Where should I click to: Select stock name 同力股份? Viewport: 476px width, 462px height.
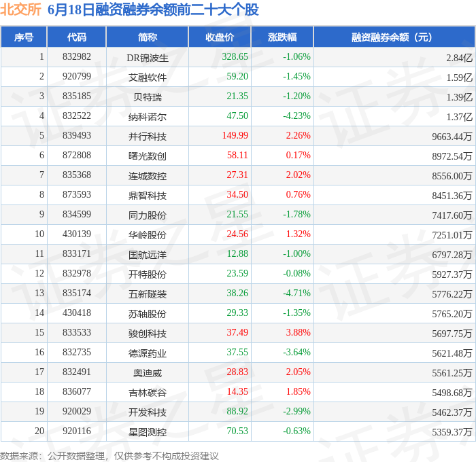(148, 215)
